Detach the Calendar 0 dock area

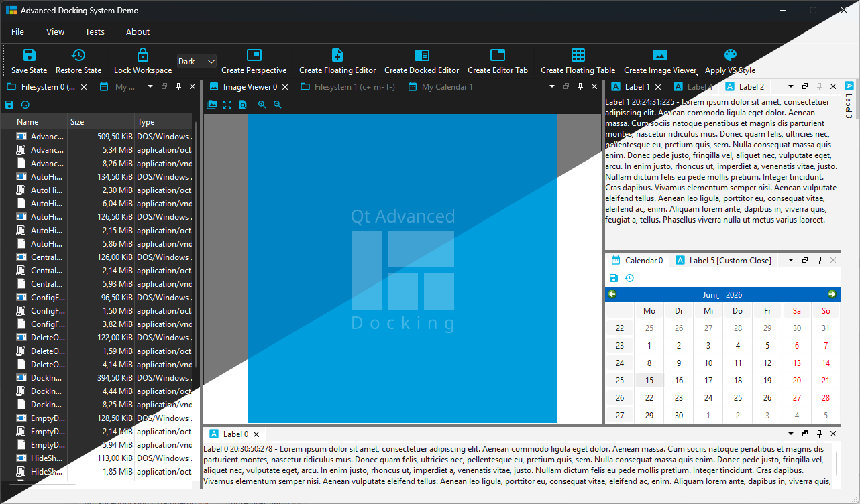pos(805,260)
